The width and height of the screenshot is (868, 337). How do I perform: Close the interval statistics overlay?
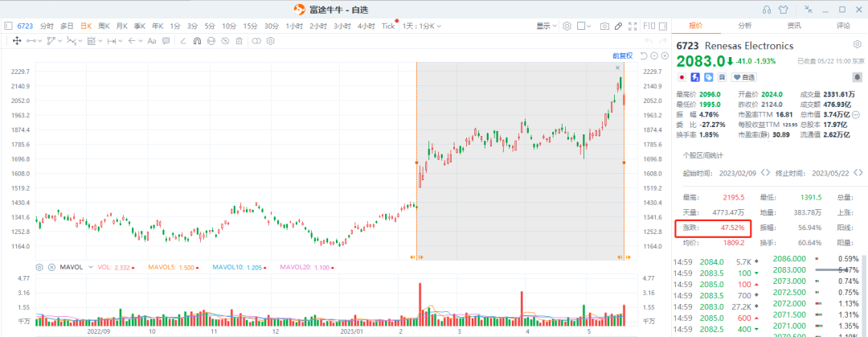(x=618, y=67)
